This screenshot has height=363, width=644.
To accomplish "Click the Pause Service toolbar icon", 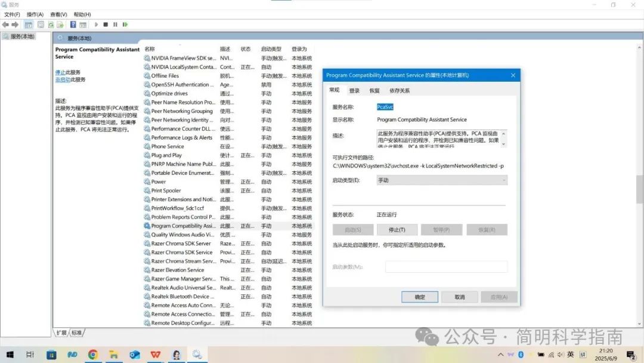I will tap(115, 24).
